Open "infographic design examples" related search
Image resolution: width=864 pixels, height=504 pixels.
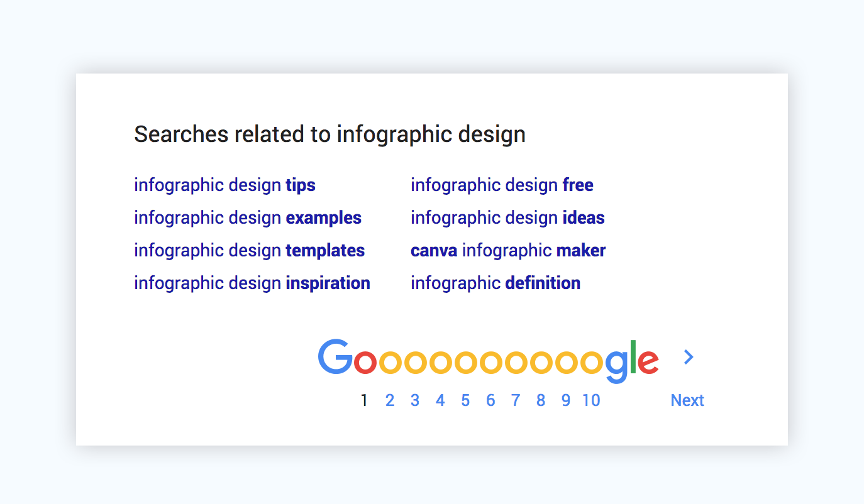click(247, 218)
